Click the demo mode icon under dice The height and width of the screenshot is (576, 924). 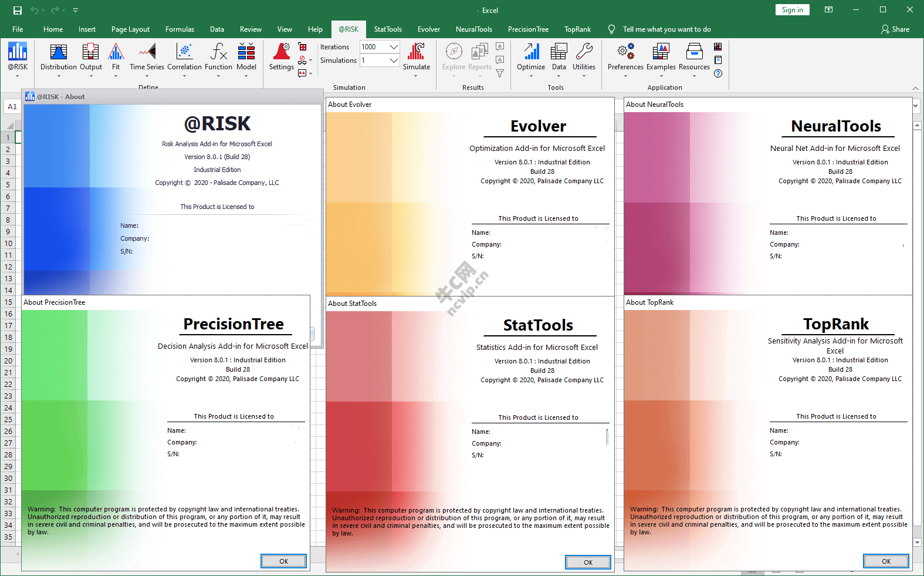(x=302, y=60)
